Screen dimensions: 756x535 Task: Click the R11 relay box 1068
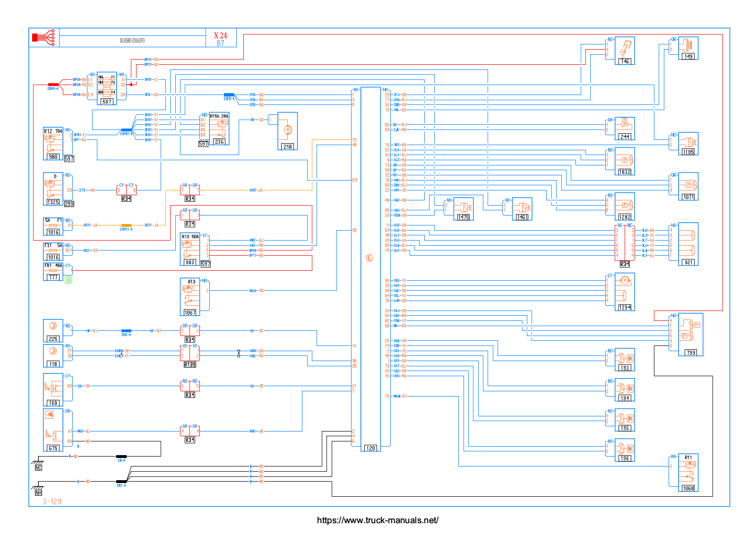point(688,473)
